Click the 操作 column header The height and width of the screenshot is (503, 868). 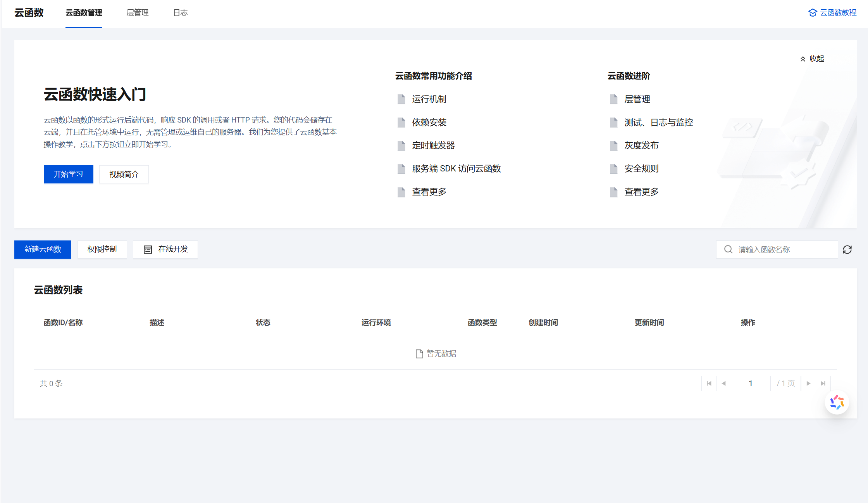tap(748, 323)
